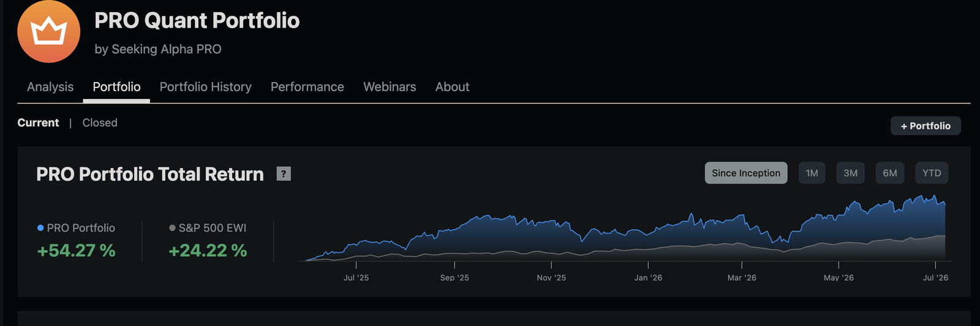Open the Analysis tab
This screenshot has width=980, height=326.
click(x=50, y=87)
